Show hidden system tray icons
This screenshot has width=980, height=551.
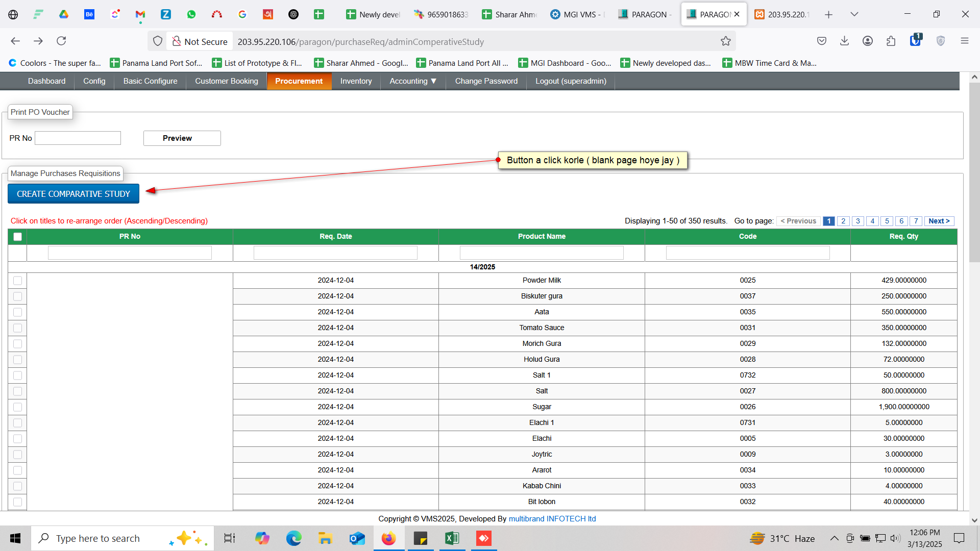coord(834,538)
